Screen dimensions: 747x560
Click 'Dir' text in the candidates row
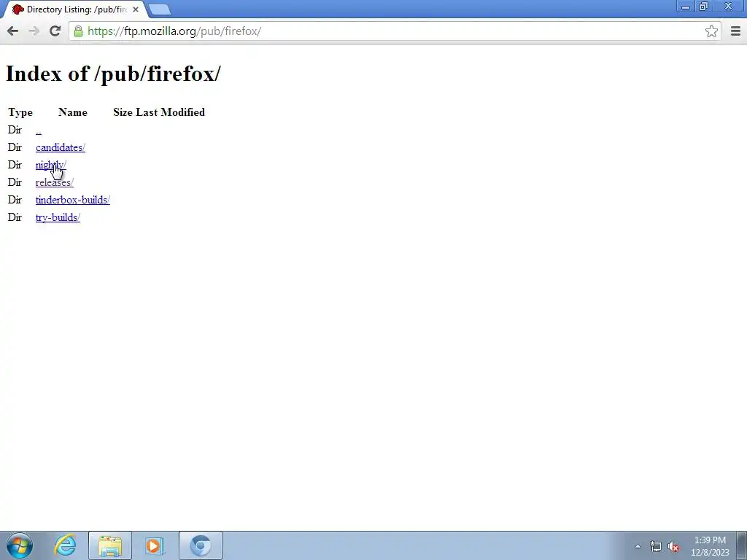(15, 147)
